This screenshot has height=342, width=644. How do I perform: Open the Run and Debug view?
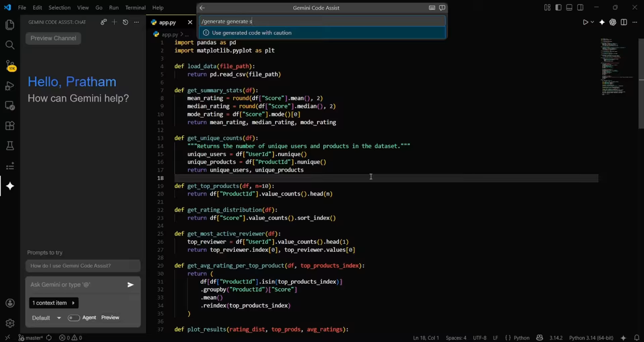click(10, 86)
